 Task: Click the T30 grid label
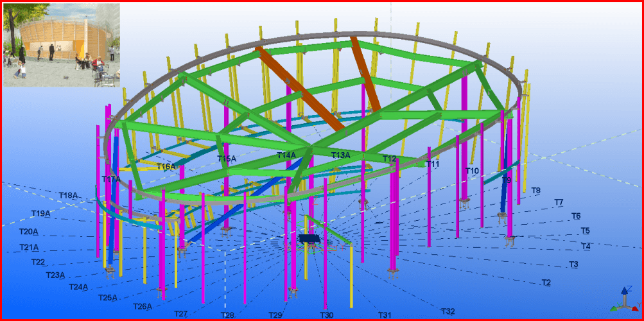point(327,315)
